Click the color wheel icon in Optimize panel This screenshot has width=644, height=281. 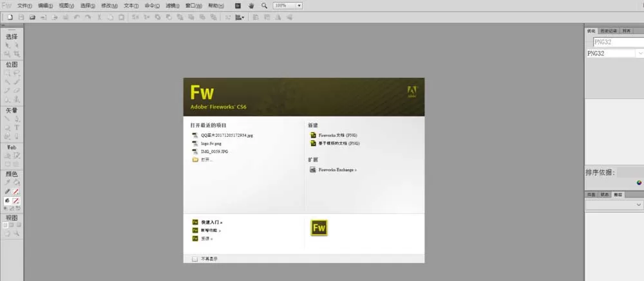click(639, 183)
